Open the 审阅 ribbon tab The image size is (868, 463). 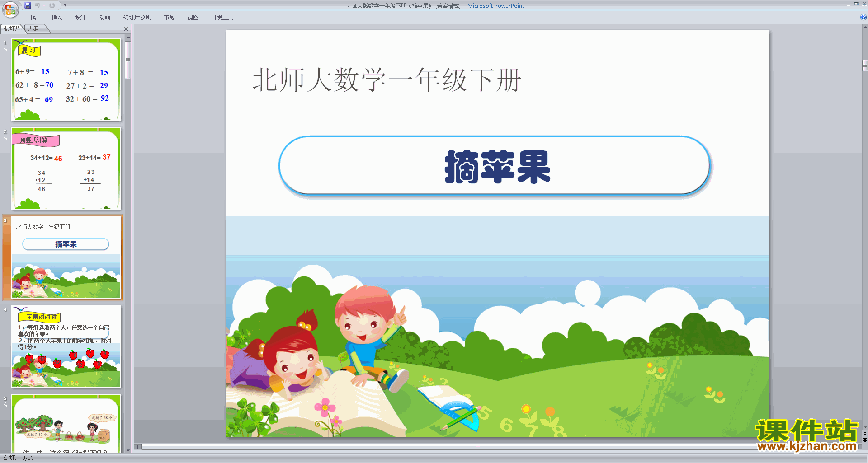[169, 18]
